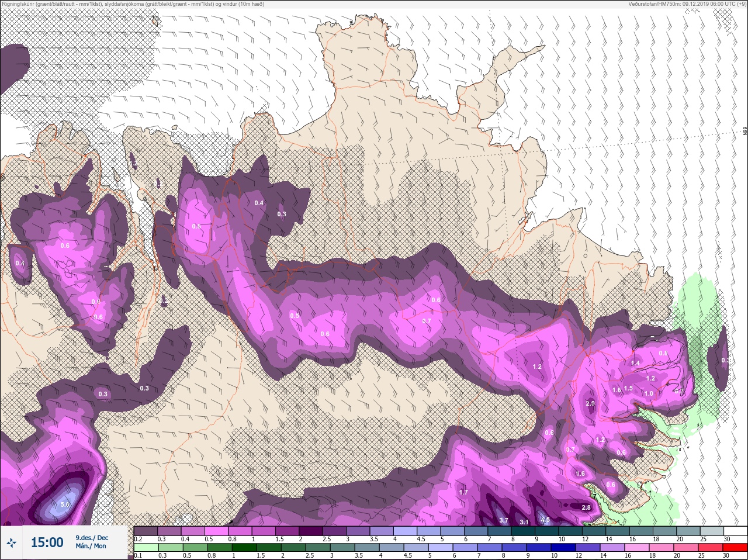
Task: Pick top legend white swatch at 30
Action: (x=735, y=531)
